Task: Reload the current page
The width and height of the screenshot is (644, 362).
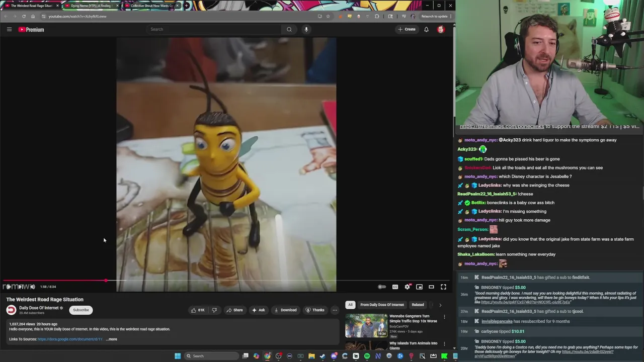Action: (x=24, y=16)
